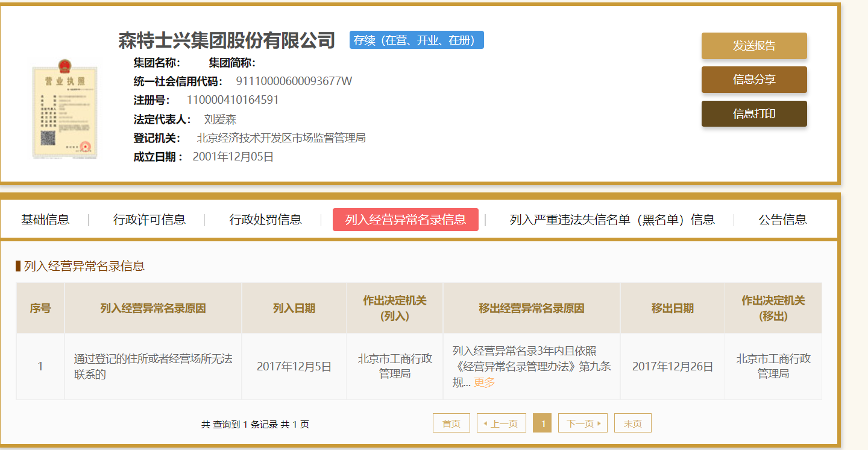Click the 作出决定机关(列入) column header

(395, 308)
